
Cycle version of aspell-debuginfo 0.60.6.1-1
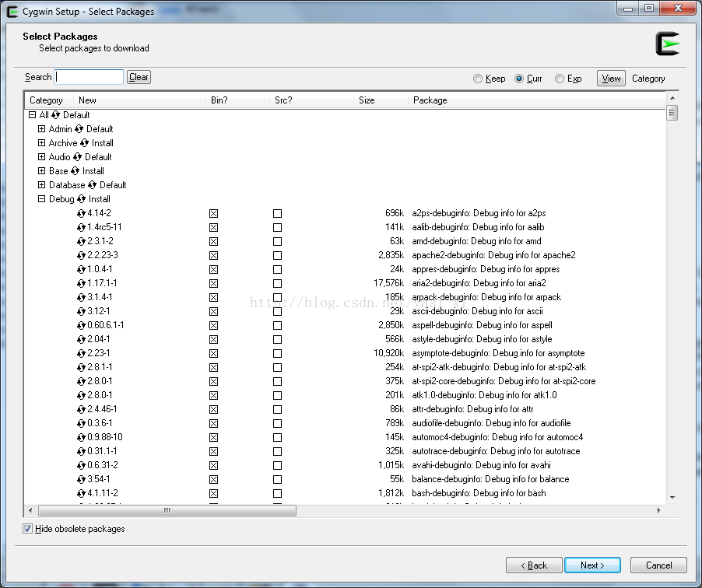pyautogui.click(x=81, y=325)
